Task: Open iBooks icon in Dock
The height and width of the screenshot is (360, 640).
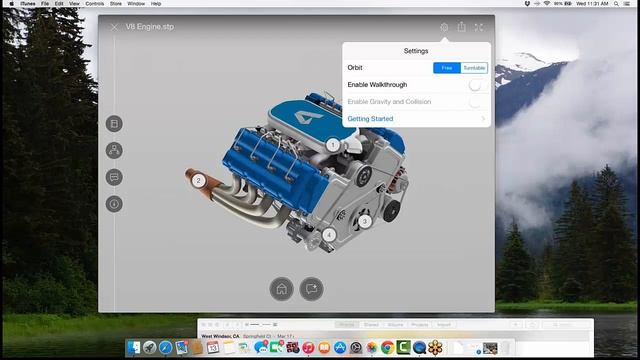Action: (x=324, y=347)
